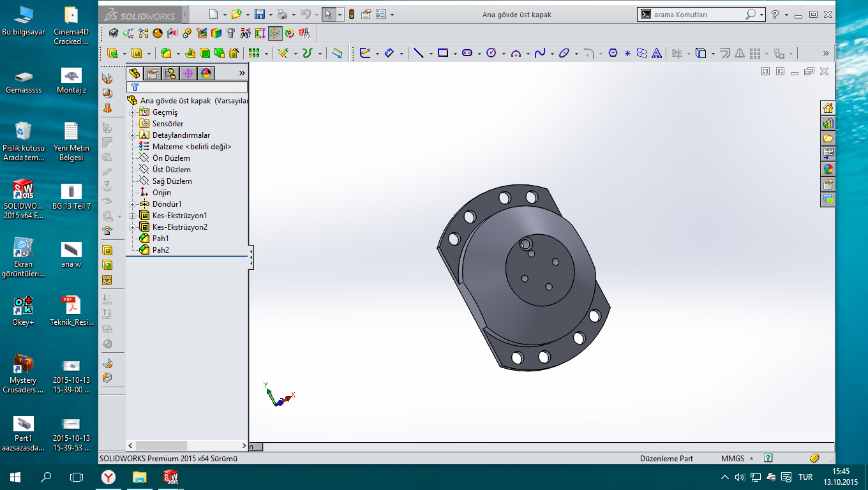The height and width of the screenshot is (490, 868).
Task: Open the Appearances icon in the right task pane
Action: (x=828, y=169)
